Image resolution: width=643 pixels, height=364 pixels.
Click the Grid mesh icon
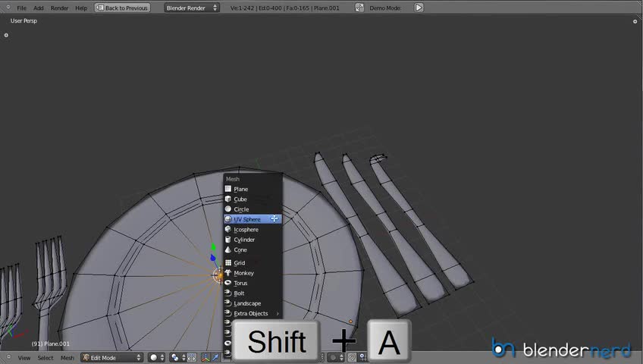pyautogui.click(x=228, y=262)
